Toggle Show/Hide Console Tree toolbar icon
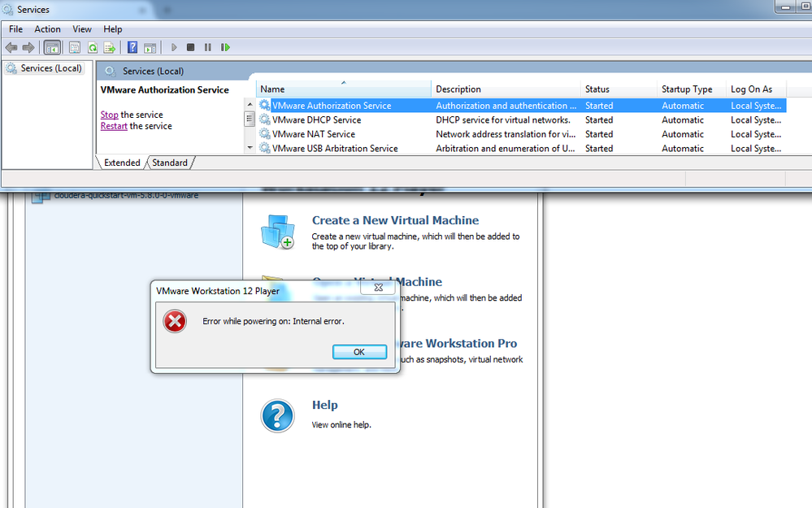Screen dimensions: 812x508 52,48
